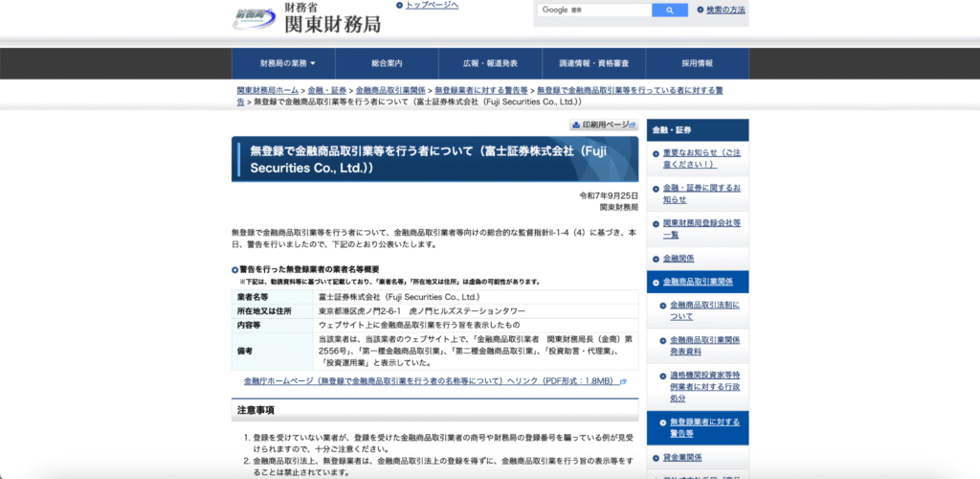Viewport: 980px width, 479px height.
Task: Click bullet icon next to 資金業関係
Action: (x=656, y=457)
